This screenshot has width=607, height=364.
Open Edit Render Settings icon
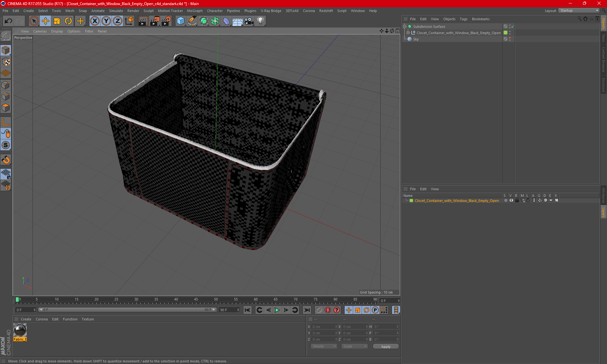point(166,21)
